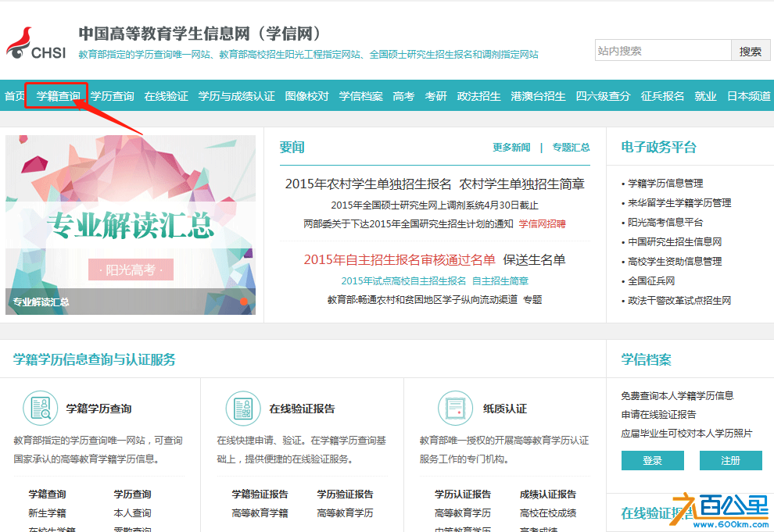Click the 注册 button
The width and height of the screenshot is (774, 532).
(730, 460)
